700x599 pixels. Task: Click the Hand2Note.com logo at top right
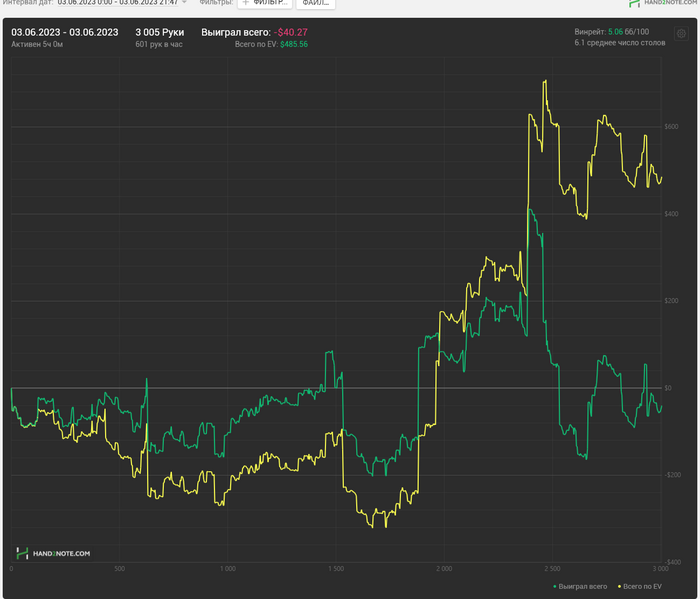tap(664, 3)
